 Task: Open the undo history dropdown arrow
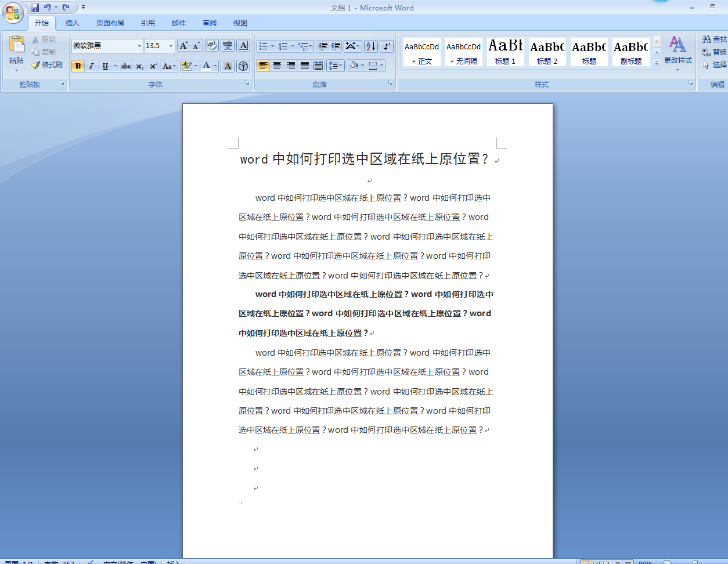point(56,8)
